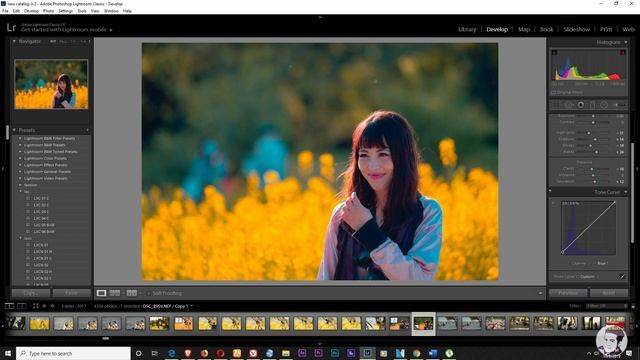Expand Lightroom B&W Filter Presets folder
Screen dimensions: 640x360
pyautogui.click(x=20, y=138)
